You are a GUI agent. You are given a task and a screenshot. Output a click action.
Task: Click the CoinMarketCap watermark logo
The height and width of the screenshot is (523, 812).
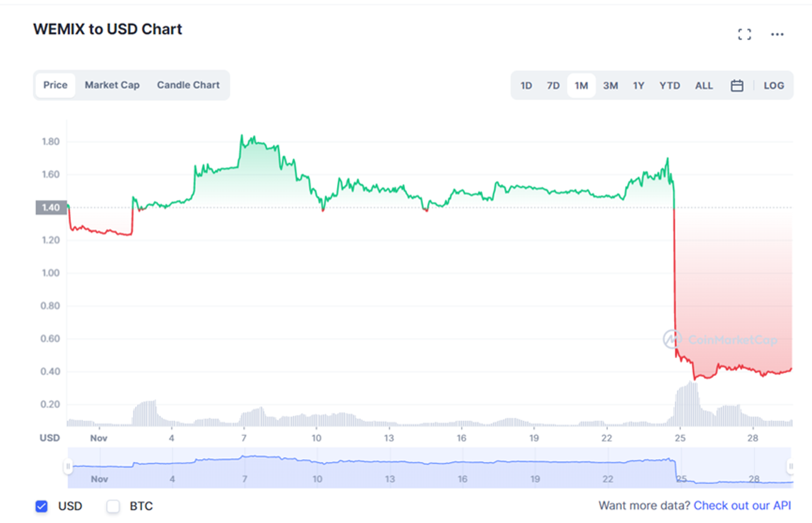point(672,339)
